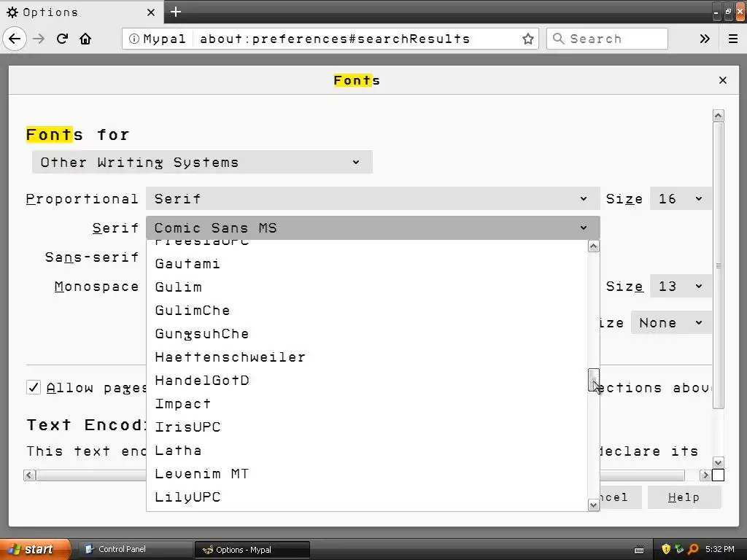Click the font list scrollbar thumb

point(594,379)
